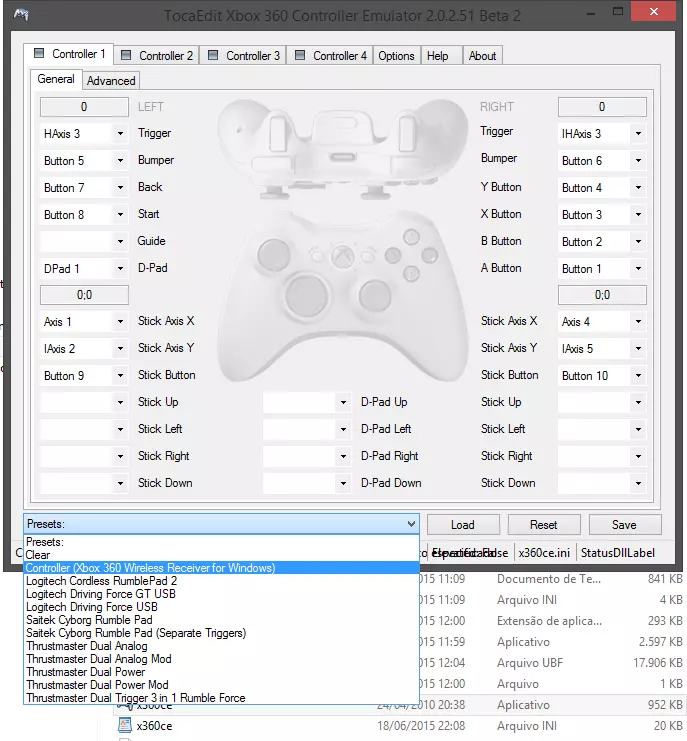Click the StatusDllLabel status bar entry
Viewport: 687px width, 741px height.
(618, 553)
